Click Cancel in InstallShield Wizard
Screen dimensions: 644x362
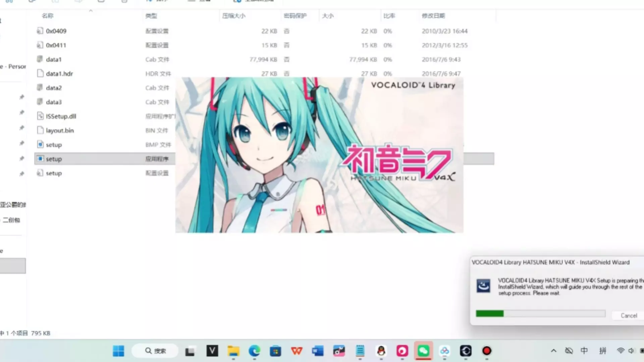(x=628, y=315)
